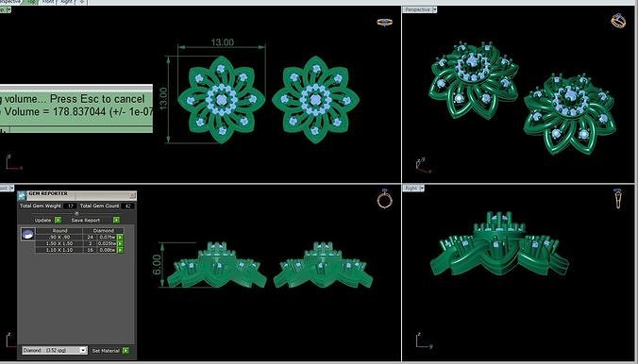The width and height of the screenshot is (638, 364).
Task: Open the Front viewport menu arrow
Action: pyautogui.click(x=11, y=188)
